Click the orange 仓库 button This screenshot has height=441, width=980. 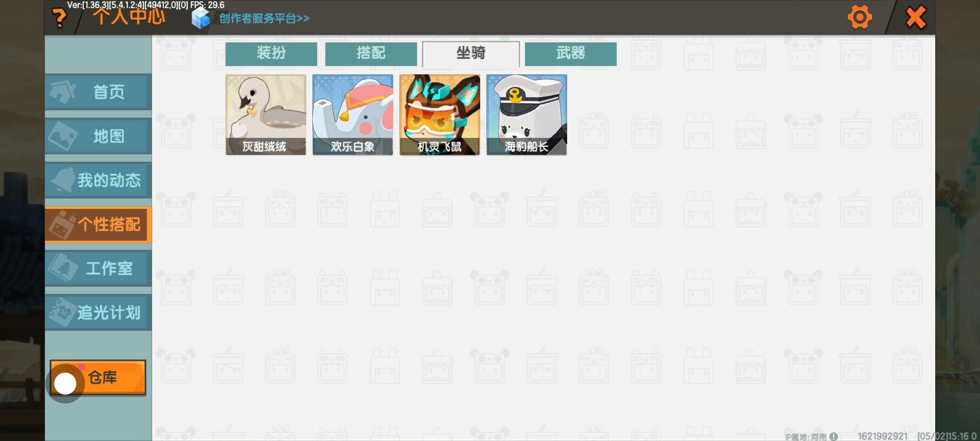click(98, 377)
